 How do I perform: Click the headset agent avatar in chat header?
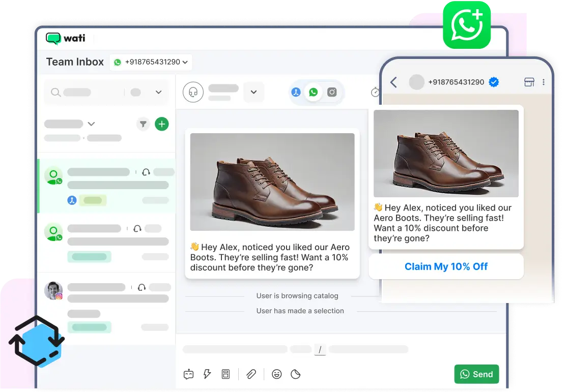tap(193, 93)
